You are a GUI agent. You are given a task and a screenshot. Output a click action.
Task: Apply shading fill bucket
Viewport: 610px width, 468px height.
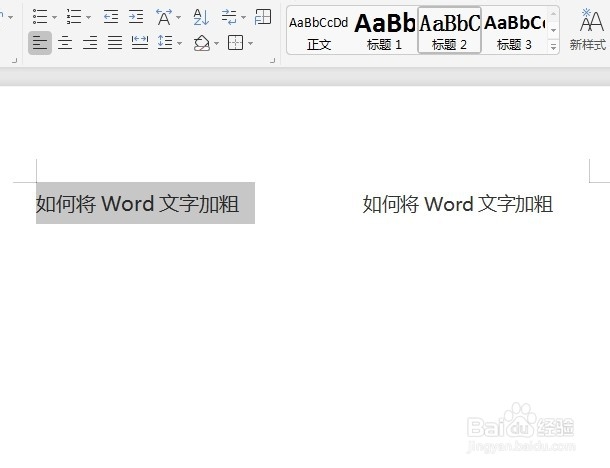pos(202,43)
